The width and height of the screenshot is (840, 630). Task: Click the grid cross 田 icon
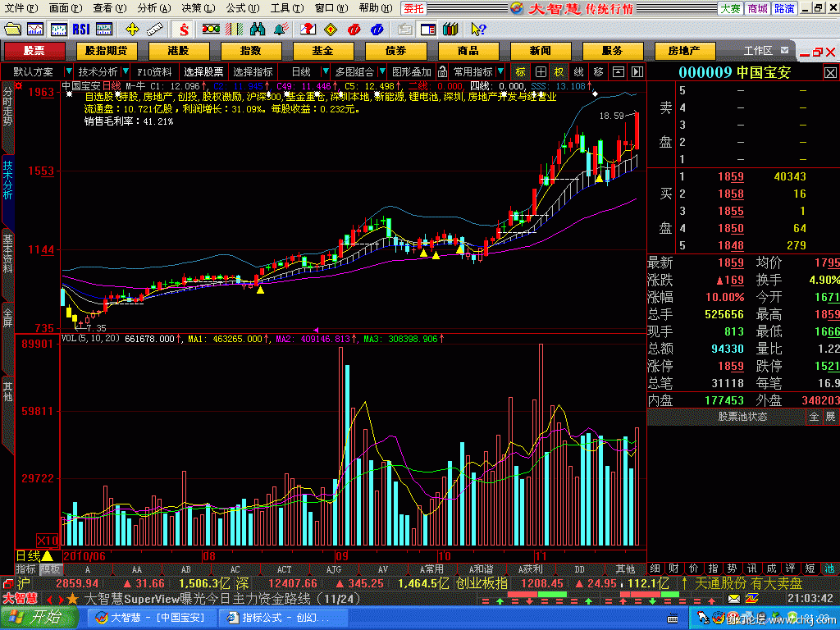[x=541, y=71]
